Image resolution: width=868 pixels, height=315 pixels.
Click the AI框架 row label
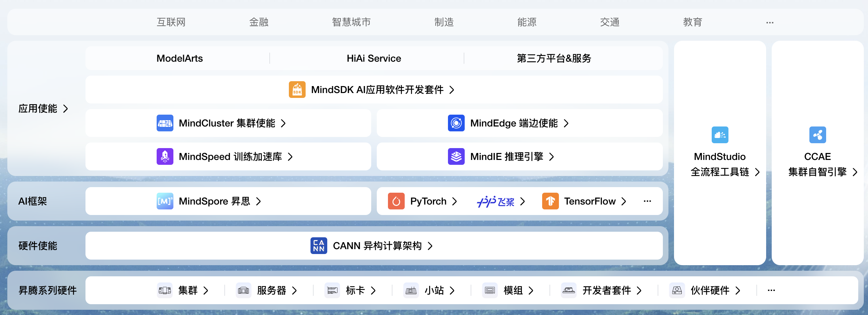tap(32, 201)
